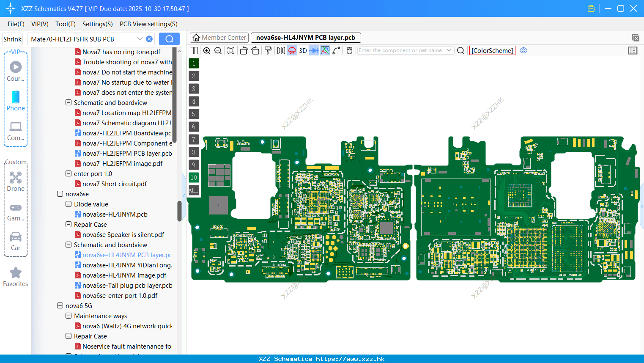
Task: Toggle the eye visibility icon
Action: pos(523,50)
